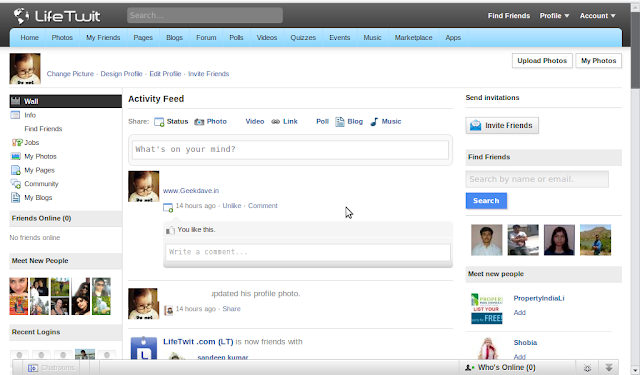Go to the Photos tab
Viewport: 640px width, 375px height.
coord(62,38)
